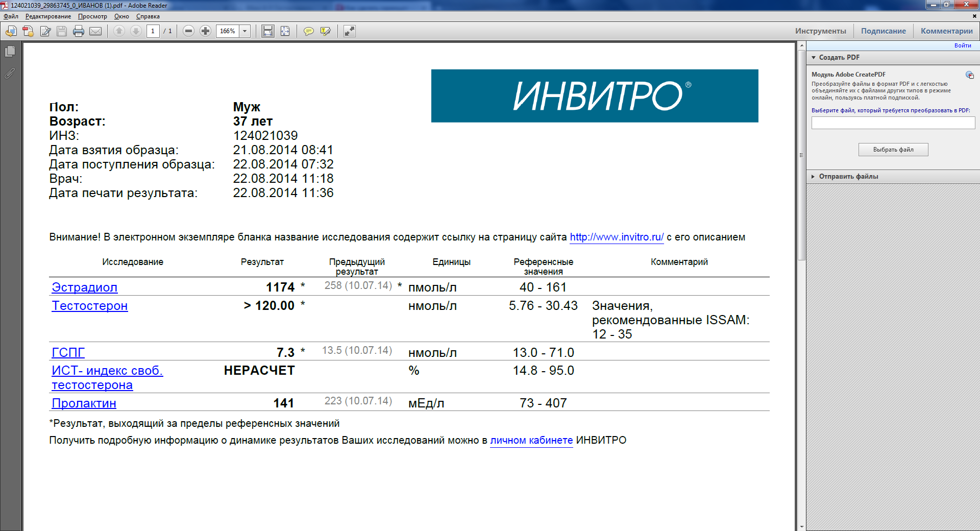Image resolution: width=980 pixels, height=531 pixels.
Task: Click the document scrollbar down arrow
Action: tap(801, 526)
